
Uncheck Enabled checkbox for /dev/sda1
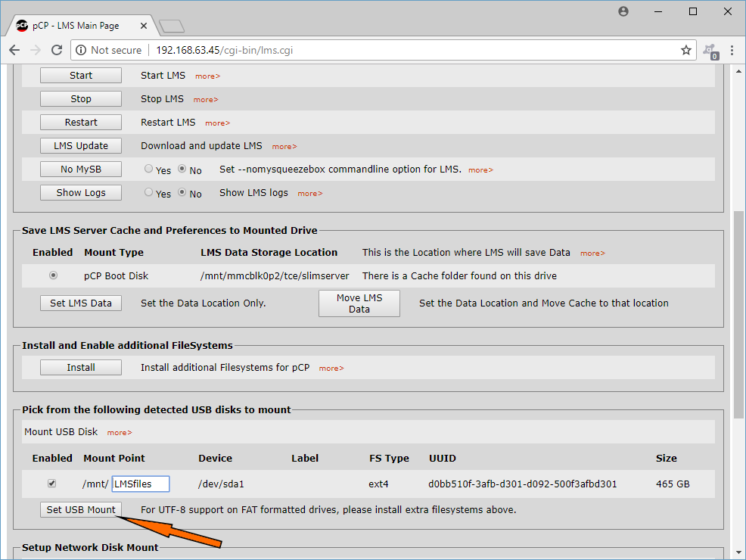click(52, 484)
